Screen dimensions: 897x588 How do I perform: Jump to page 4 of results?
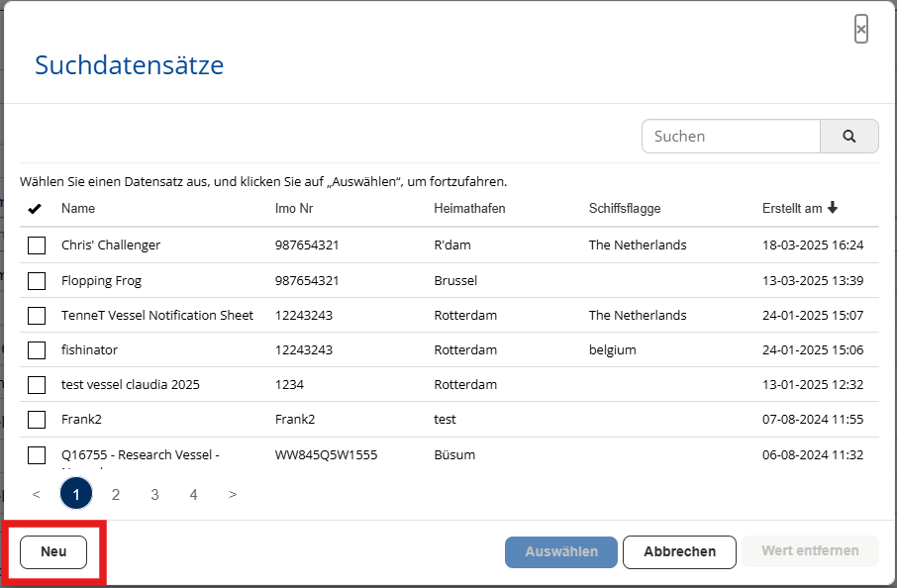pyautogui.click(x=194, y=494)
